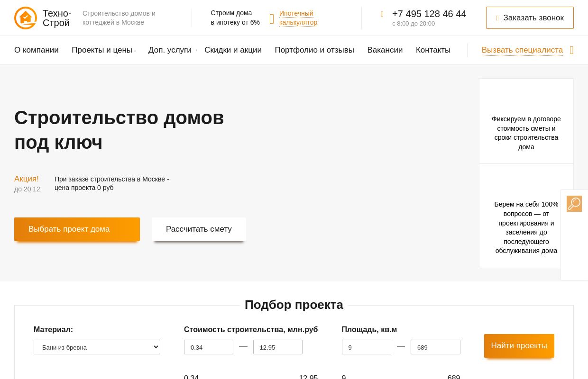Click the minimum cost input showing 0.34
This screenshot has width=588, height=379.
[x=209, y=347]
